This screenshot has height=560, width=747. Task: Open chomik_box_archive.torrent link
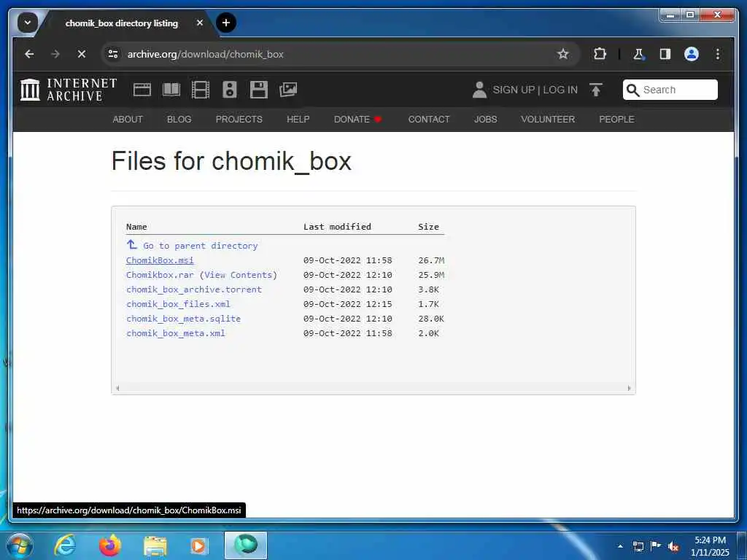point(194,289)
